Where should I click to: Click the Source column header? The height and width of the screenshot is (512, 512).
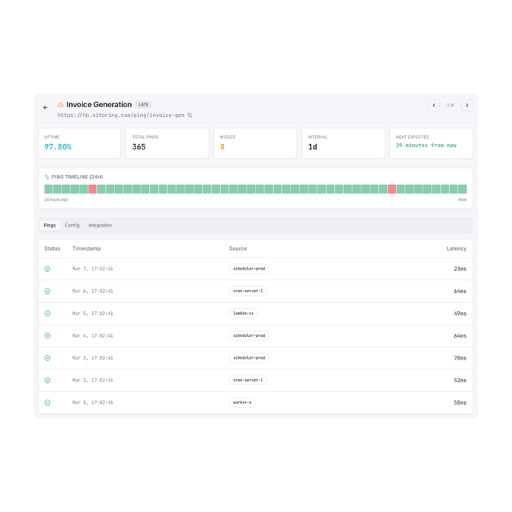coord(238,249)
